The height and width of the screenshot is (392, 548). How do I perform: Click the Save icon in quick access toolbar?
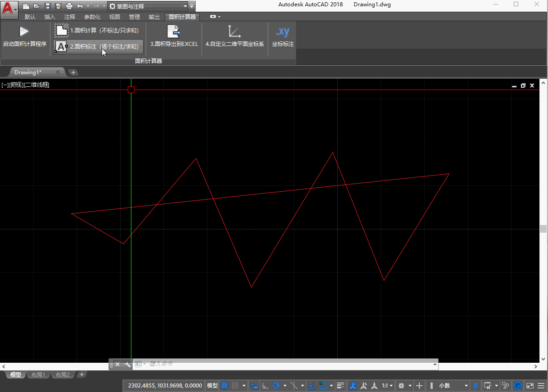47,6
